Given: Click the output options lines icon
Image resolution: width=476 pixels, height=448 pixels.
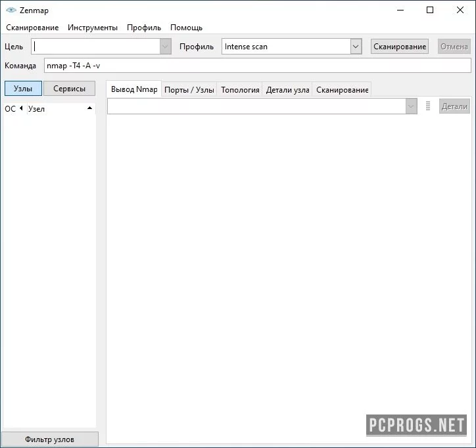Looking at the screenshot, I should (428, 106).
